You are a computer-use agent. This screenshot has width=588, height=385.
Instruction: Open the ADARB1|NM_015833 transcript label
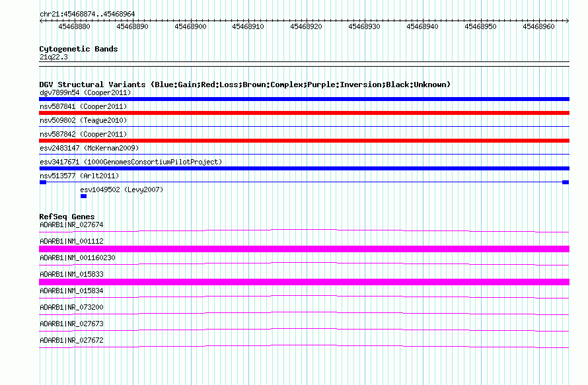pyautogui.click(x=71, y=274)
